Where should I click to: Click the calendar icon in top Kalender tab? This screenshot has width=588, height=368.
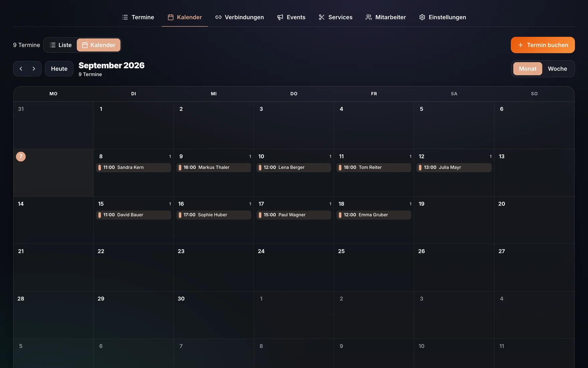pyautogui.click(x=171, y=17)
